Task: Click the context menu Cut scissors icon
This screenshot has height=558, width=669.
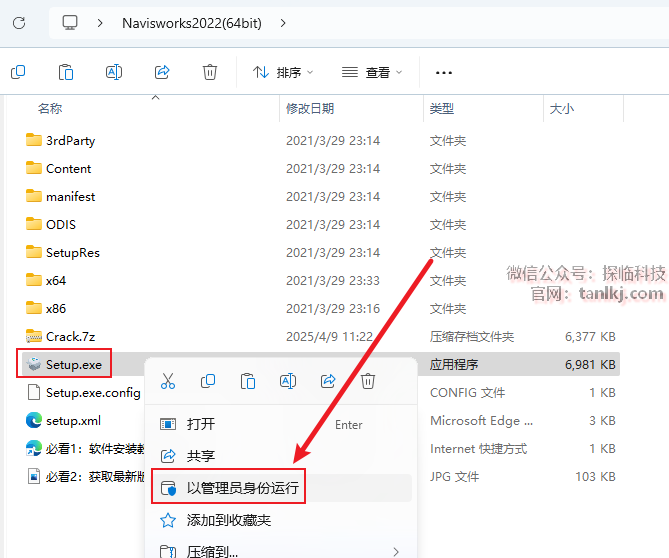Action: tap(168, 381)
